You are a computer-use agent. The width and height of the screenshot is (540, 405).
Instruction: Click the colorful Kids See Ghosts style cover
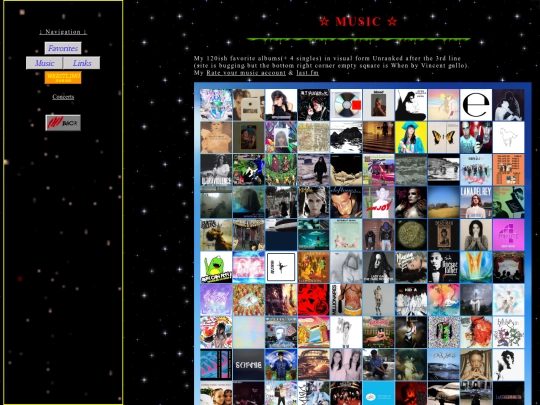click(x=444, y=300)
